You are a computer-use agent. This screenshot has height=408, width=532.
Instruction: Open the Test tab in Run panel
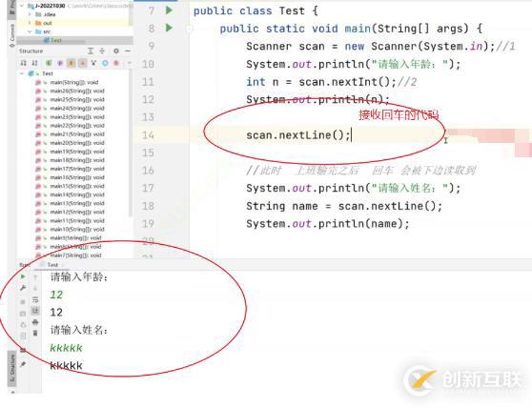(x=51, y=265)
